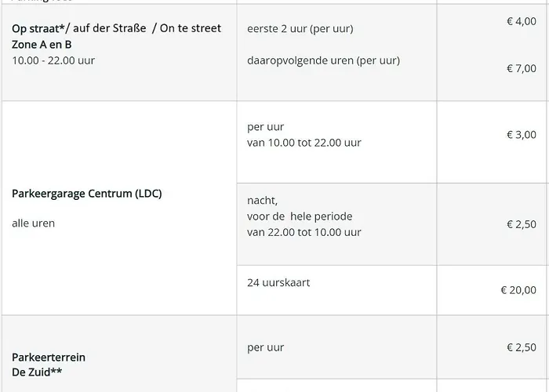Click 'Parkeerterrein De Zuid**' heading
Image resolution: width=549 pixels, height=392 pixels.
pos(49,365)
